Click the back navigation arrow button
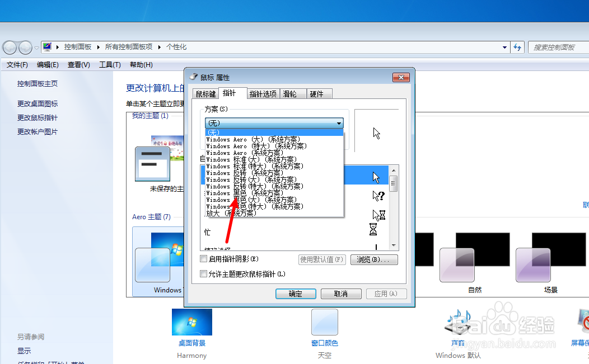The image size is (589, 364). click(10, 48)
